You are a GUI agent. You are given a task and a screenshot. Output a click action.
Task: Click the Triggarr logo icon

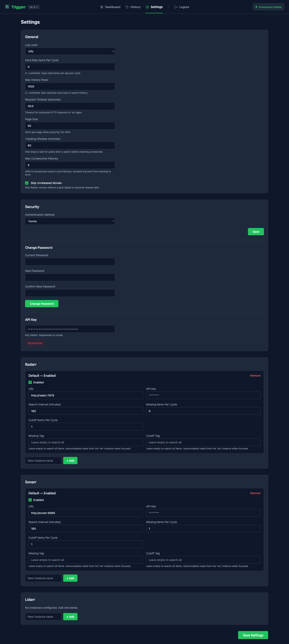click(x=7, y=7)
